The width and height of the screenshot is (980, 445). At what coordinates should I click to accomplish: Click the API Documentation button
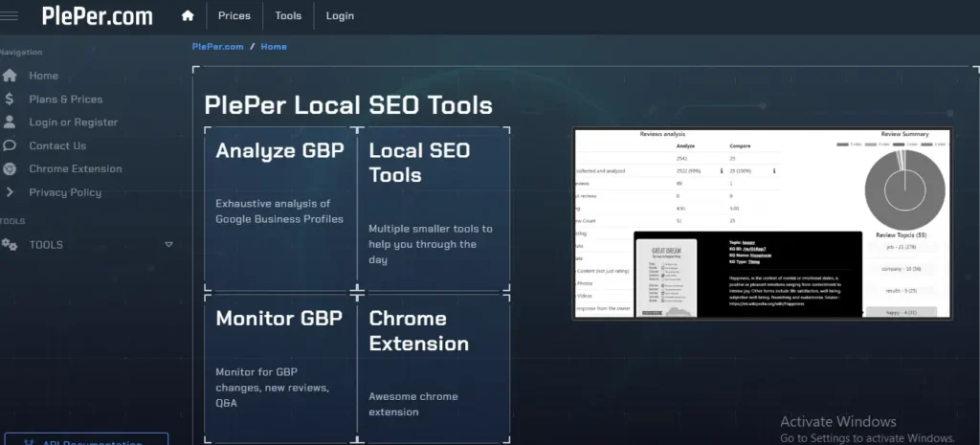[x=87, y=438]
